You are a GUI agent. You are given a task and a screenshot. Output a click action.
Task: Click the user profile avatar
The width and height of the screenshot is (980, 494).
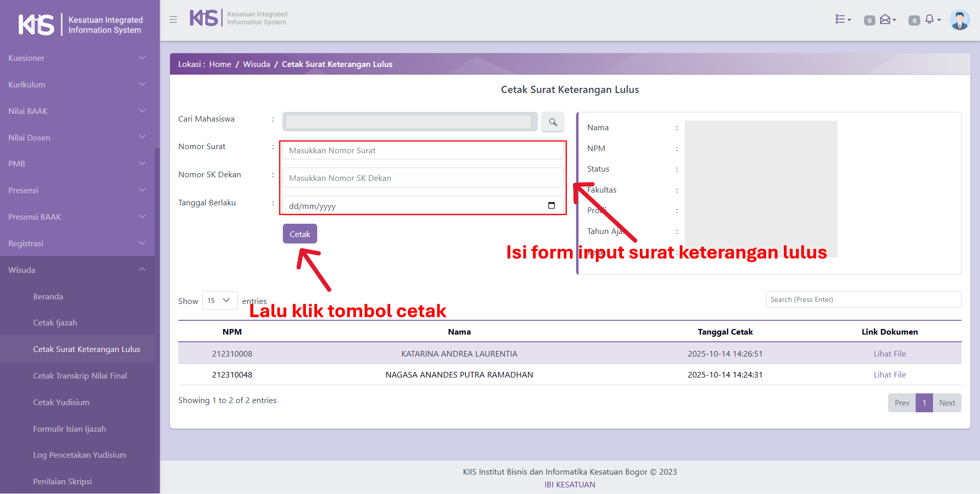pos(959,20)
